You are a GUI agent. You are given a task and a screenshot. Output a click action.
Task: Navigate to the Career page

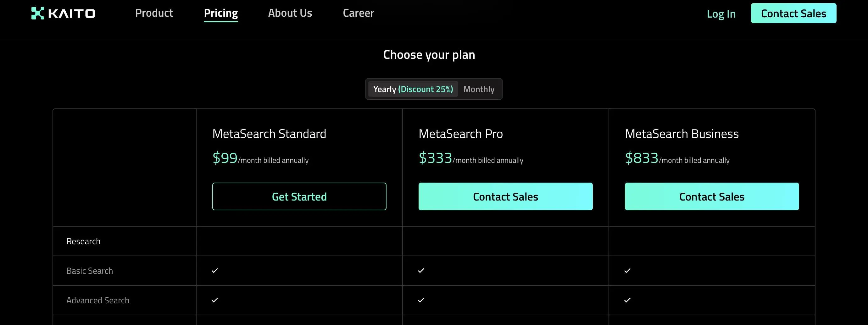(x=358, y=13)
